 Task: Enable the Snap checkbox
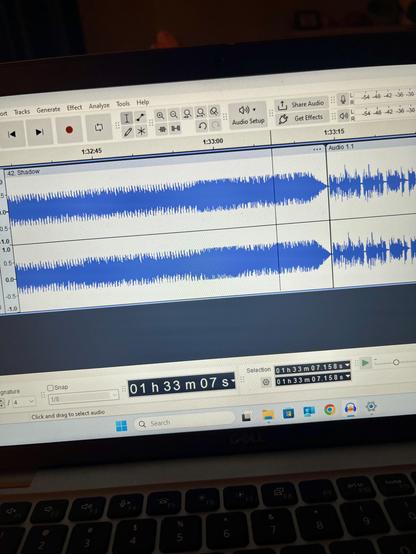tap(50, 388)
